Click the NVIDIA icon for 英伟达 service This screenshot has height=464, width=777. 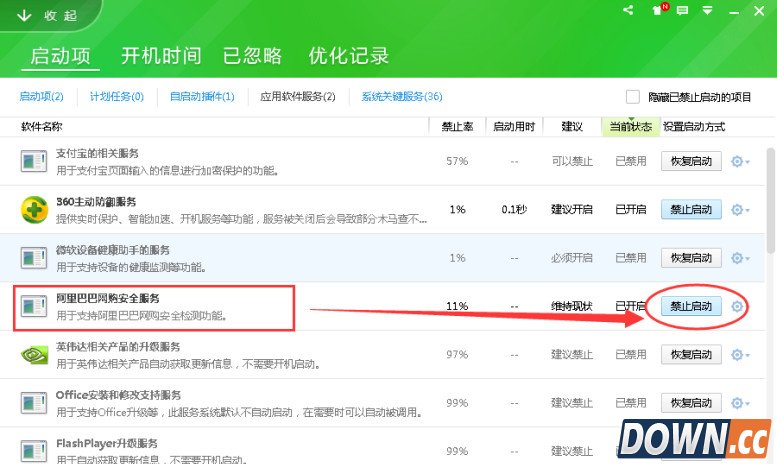coord(34,355)
